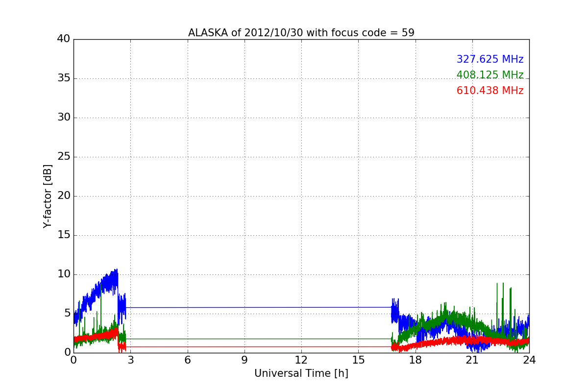This screenshot has height=392, width=588.
Task: Click x-axis tick label 3
Action: click(x=130, y=360)
